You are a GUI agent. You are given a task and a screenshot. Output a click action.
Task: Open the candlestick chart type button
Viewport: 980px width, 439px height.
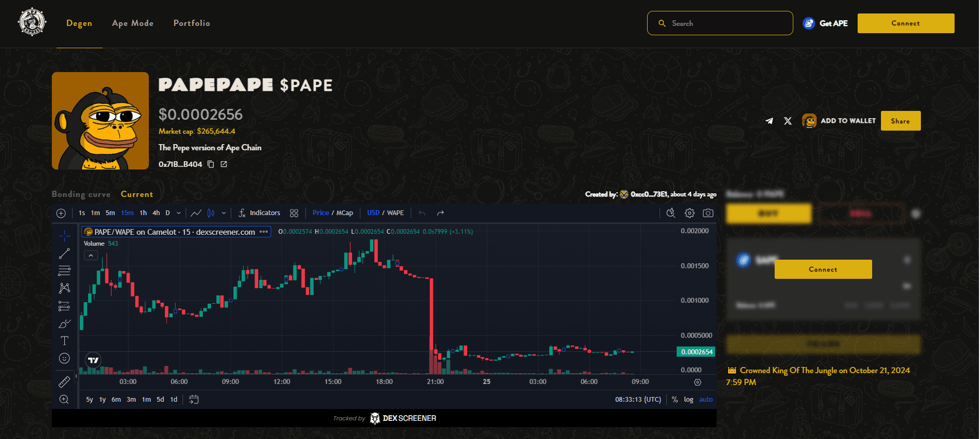click(211, 213)
